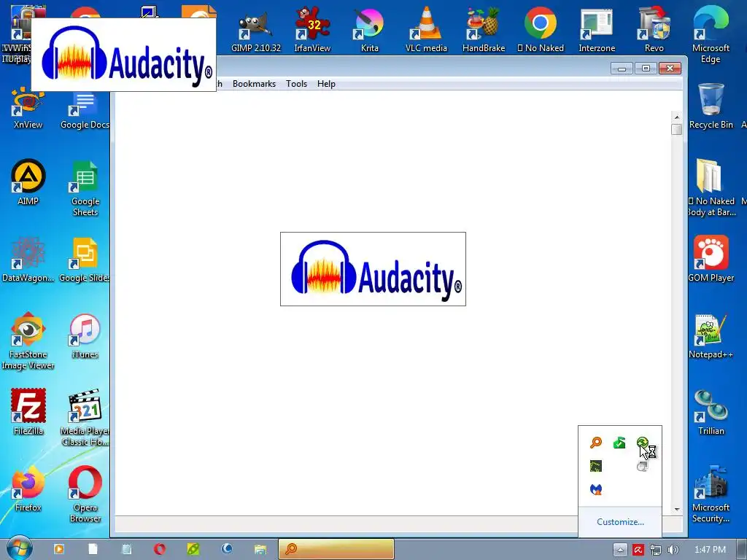Image resolution: width=747 pixels, height=560 pixels.
Task: Open the VLC media player shortcut
Action: (426, 29)
